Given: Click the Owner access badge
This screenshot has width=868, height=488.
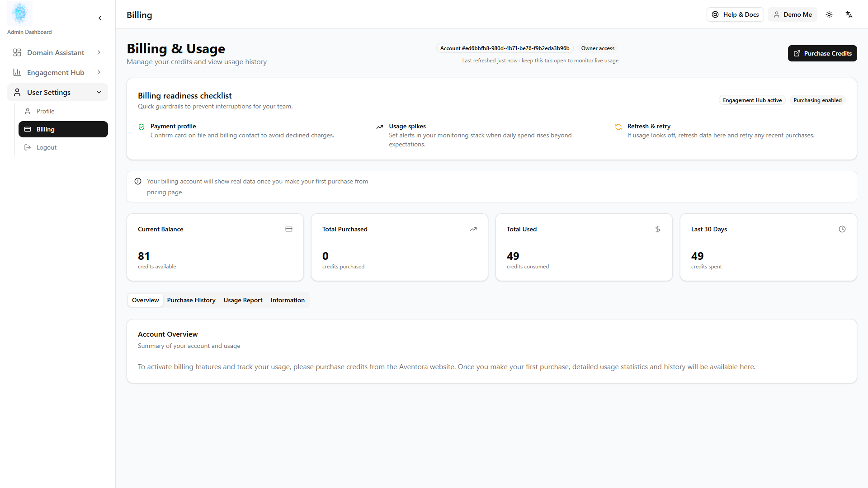Looking at the screenshot, I should [x=598, y=48].
